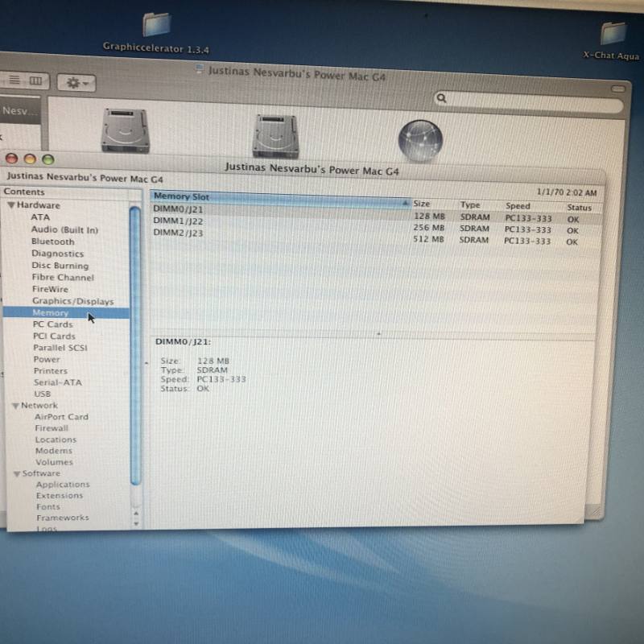Toggle Finder toolbar with the pill button
The image size is (644, 644).
(617, 89)
